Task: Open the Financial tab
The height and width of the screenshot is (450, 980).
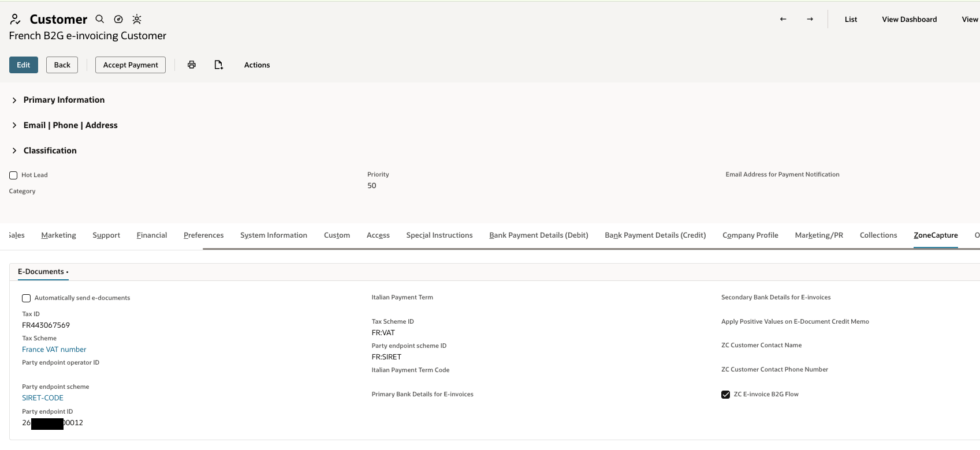Action: click(x=152, y=235)
